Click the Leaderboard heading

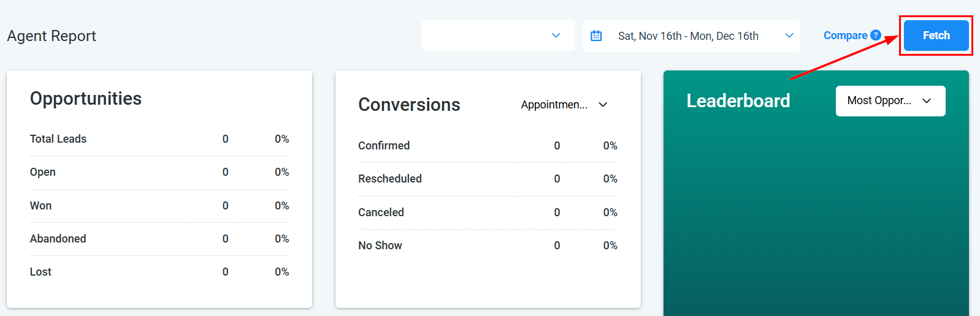(738, 101)
